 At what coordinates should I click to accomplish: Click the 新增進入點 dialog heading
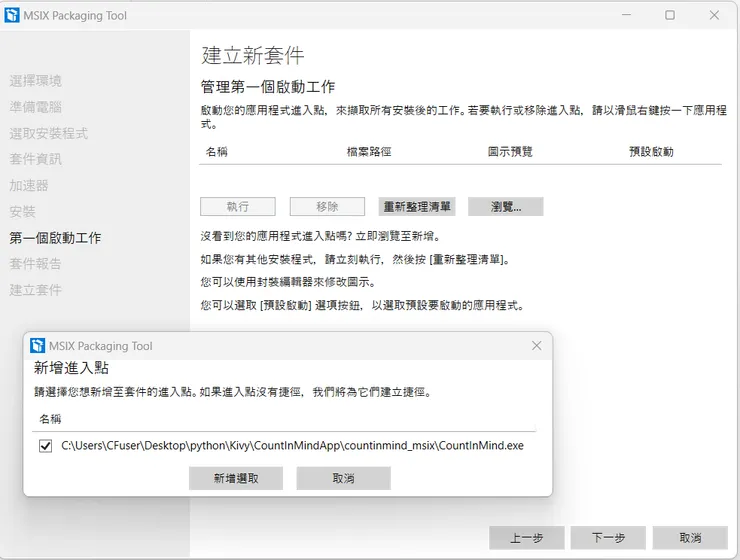click(x=71, y=368)
